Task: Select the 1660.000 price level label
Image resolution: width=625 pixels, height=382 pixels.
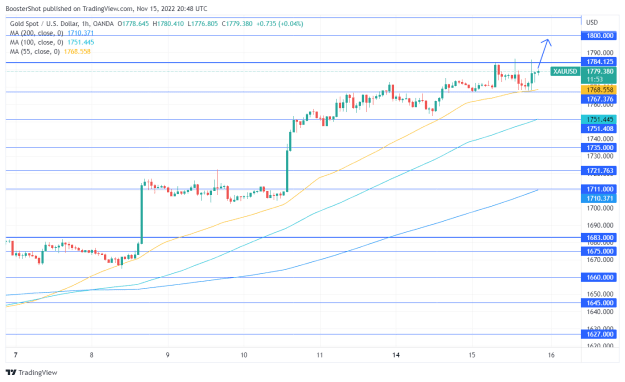Action: pos(599,278)
